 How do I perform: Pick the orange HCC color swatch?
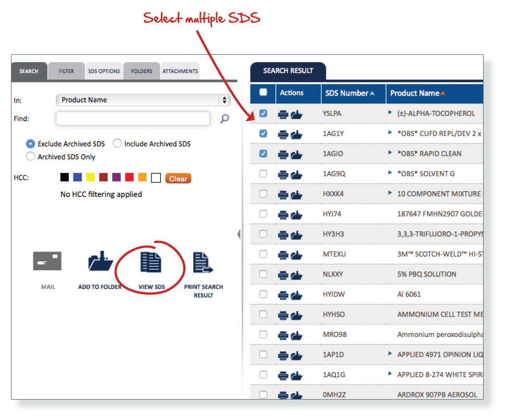point(143,178)
